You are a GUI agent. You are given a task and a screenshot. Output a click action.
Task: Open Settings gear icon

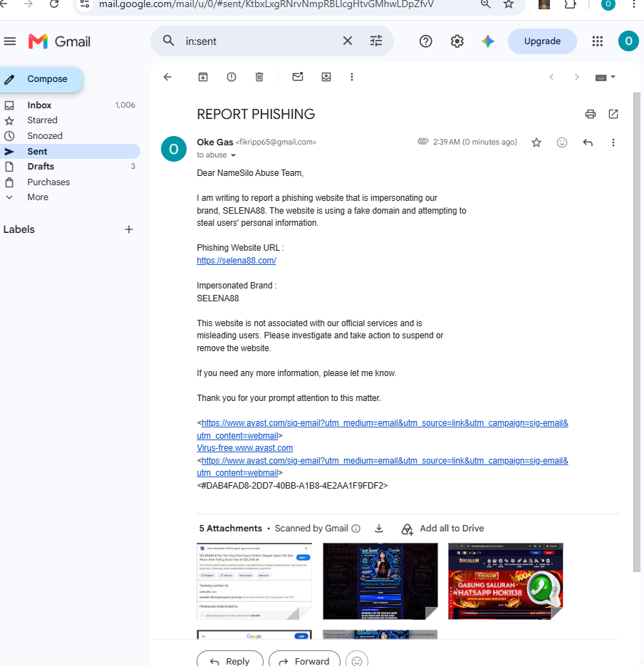pyautogui.click(x=457, y=41)
